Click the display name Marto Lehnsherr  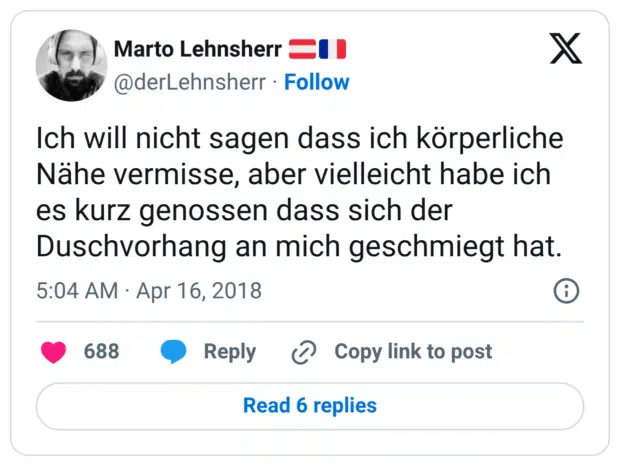197,49
